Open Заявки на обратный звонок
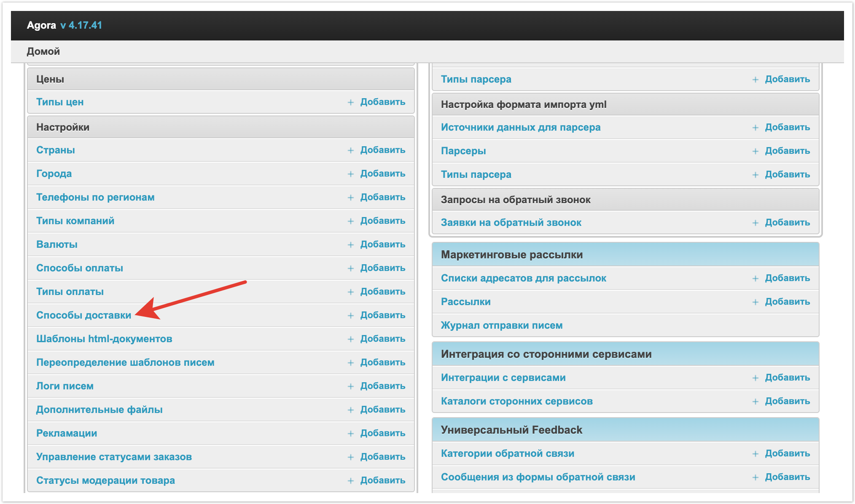 [511, 223]
